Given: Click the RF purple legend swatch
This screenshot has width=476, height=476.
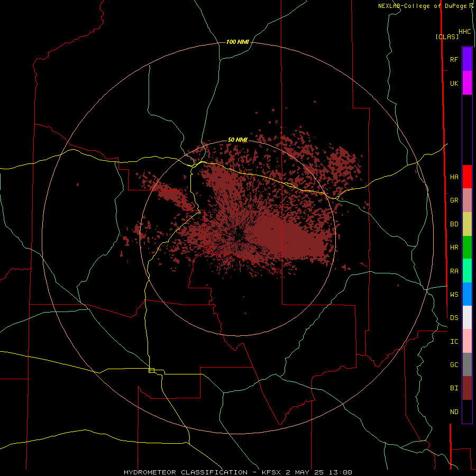Looking at the screenshot, I should coord(467,59).
